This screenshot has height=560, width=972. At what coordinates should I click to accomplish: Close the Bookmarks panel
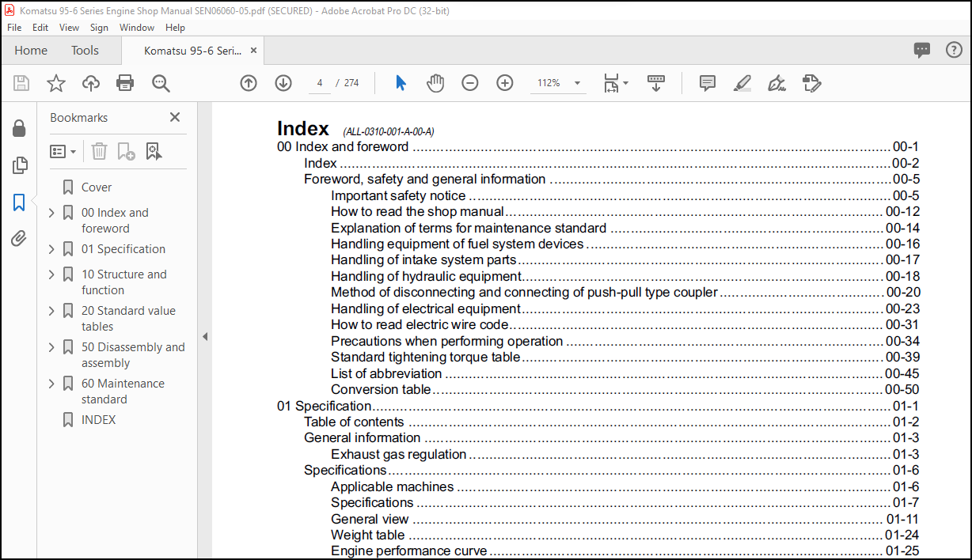(x=175, y=117)
